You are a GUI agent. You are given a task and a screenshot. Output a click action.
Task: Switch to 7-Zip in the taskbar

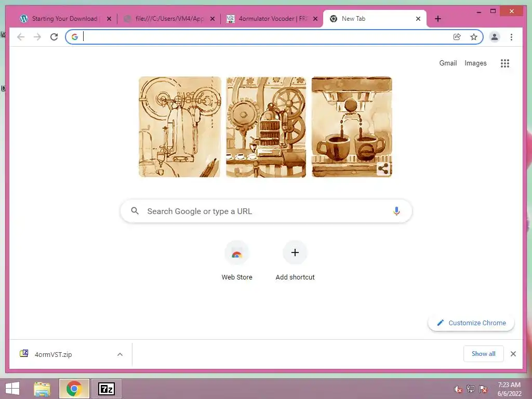[106, 389]
